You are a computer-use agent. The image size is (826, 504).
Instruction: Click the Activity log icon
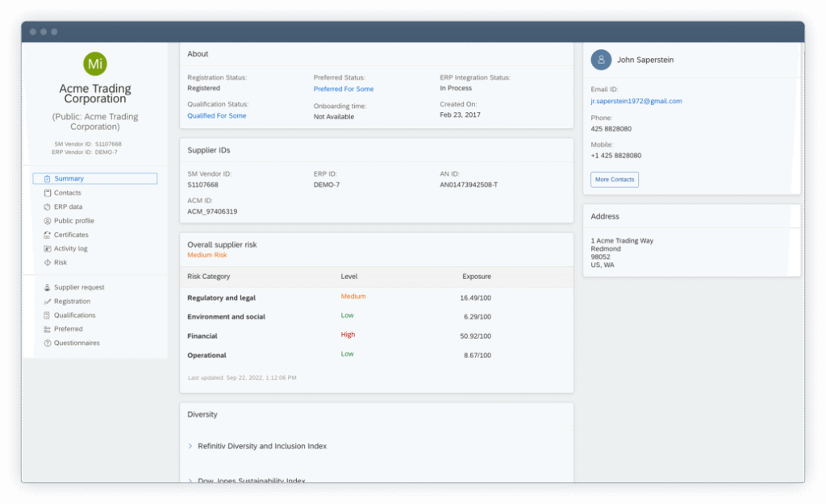coord(48,249)
